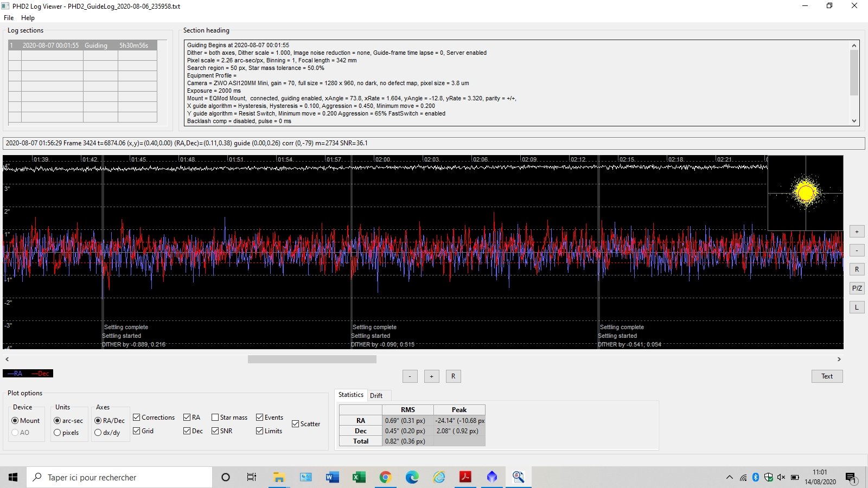Viewport: 868px width, 488px height.
Task: Click the graph scrollbar right arrow
Action: pos(839,359)
